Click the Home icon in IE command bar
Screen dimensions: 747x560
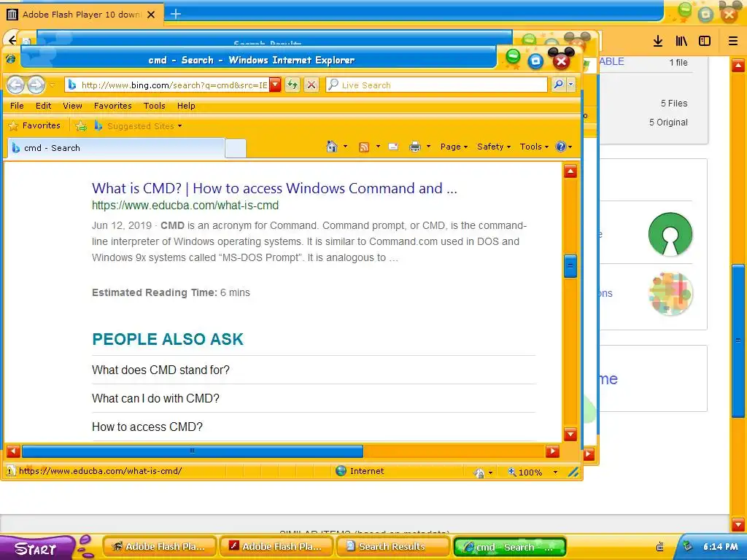click(x=332, y=147)
